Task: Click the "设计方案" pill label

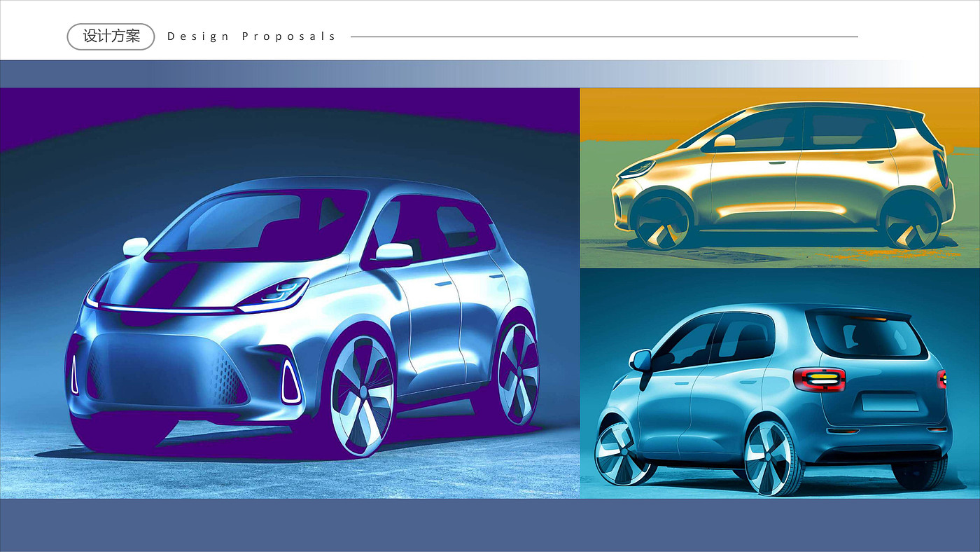Action: coord(111,36)
